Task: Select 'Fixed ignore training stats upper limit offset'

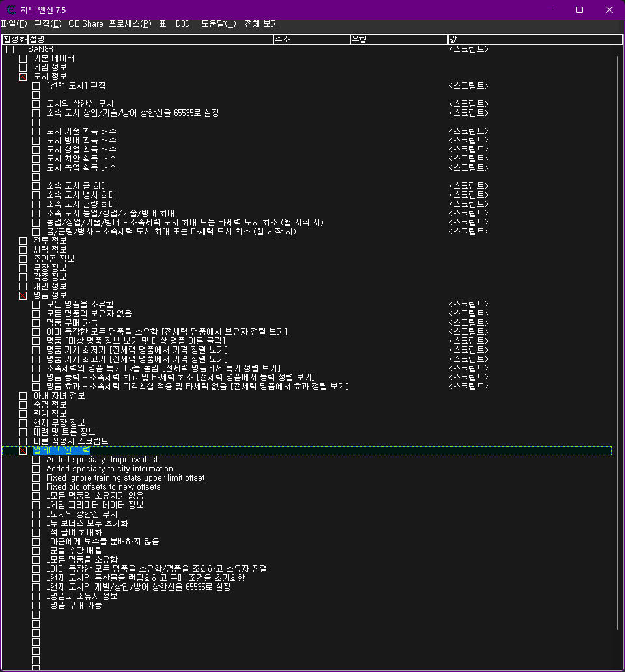Action: pyautogui.click(x=126, y=477)
